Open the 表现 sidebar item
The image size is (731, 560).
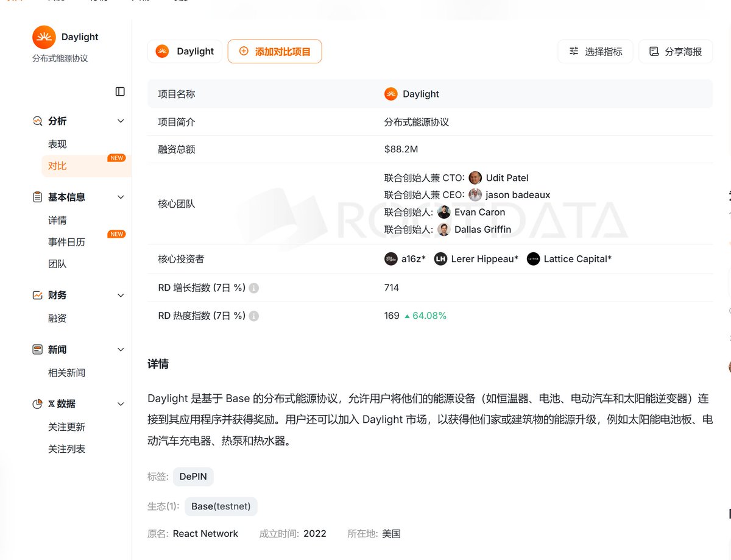(57, 144)
